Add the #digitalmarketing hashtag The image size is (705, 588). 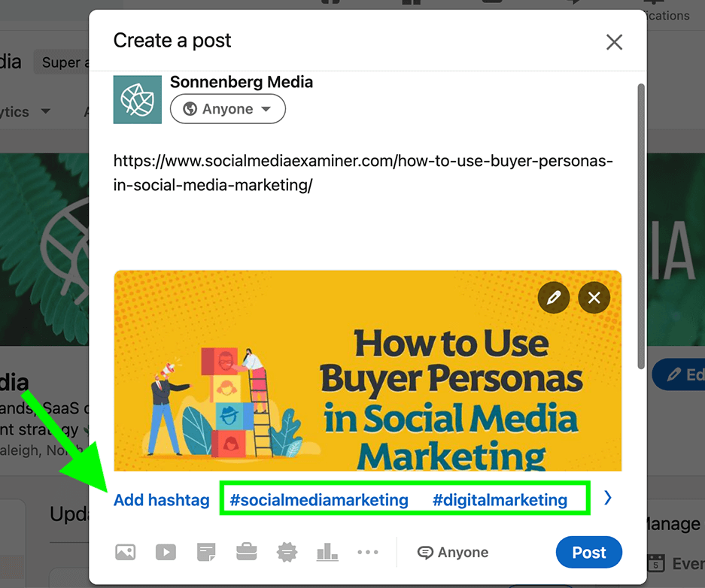coord(500,500)
